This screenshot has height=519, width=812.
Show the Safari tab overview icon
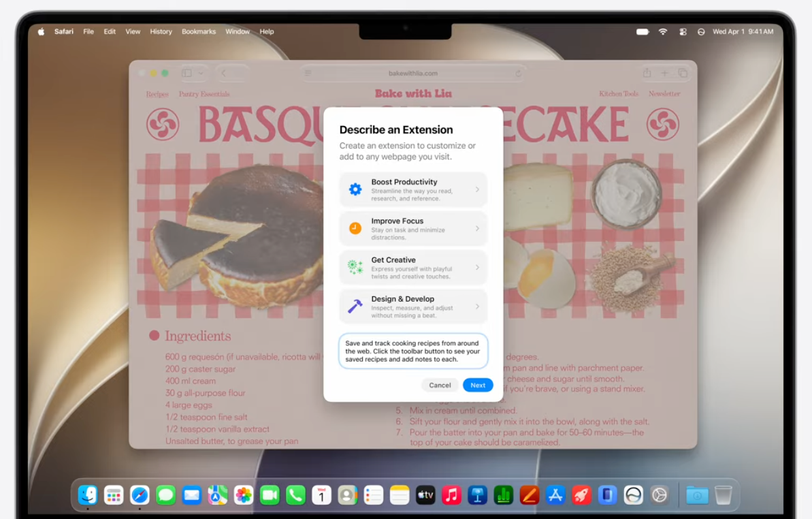[683, 74]
